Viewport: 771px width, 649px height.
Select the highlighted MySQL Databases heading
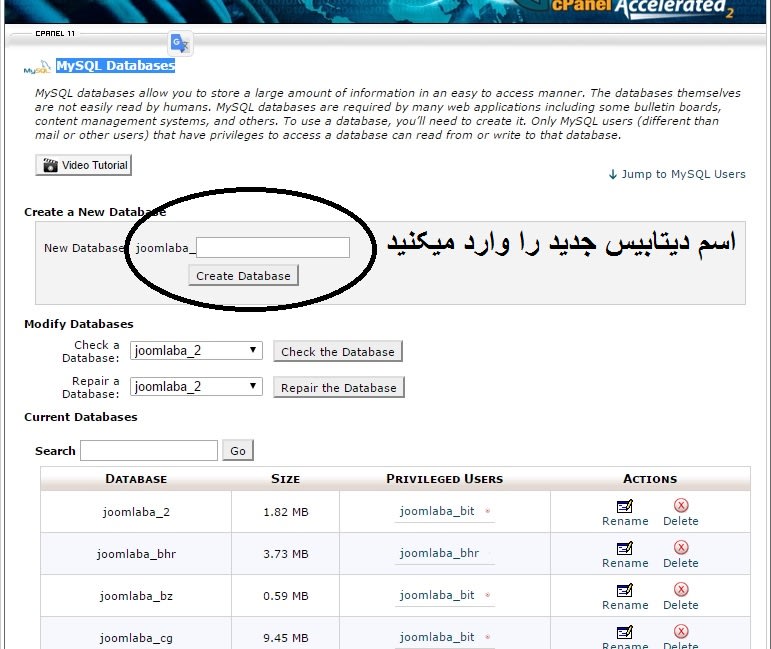tap(115, 65)
